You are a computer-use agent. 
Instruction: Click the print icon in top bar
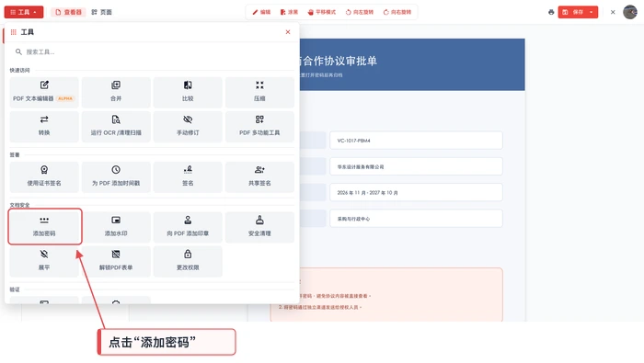tap(551, 12)
